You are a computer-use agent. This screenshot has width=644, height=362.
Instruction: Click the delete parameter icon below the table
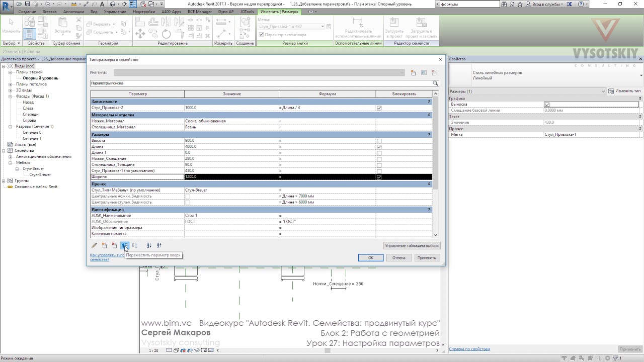tap(114, 245)
